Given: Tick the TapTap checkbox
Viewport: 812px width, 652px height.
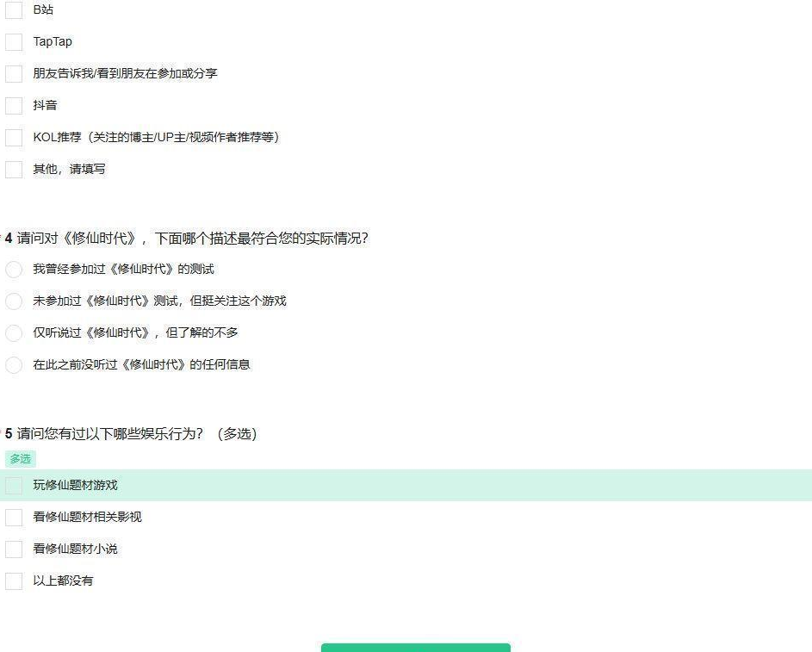Looking at the screenshot, I should (x=14, y=42).
